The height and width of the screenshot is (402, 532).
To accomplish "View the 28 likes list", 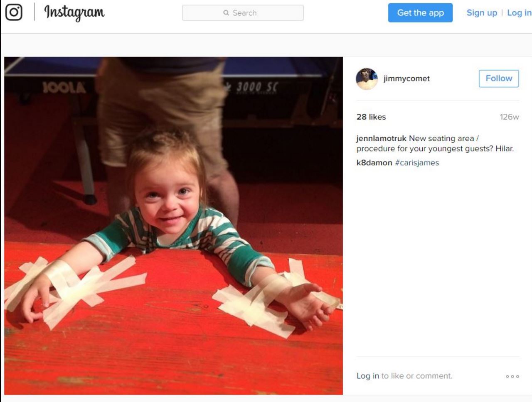I will point(371,117).
